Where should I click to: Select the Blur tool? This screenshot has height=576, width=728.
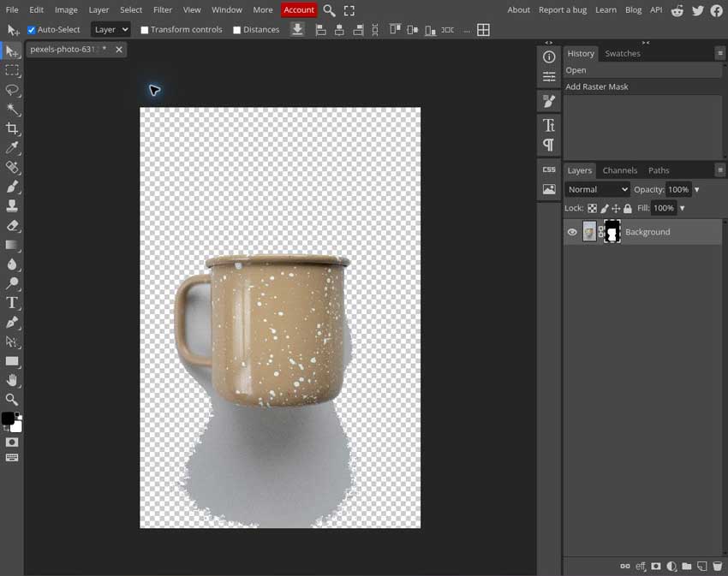(x=12, y=264)
